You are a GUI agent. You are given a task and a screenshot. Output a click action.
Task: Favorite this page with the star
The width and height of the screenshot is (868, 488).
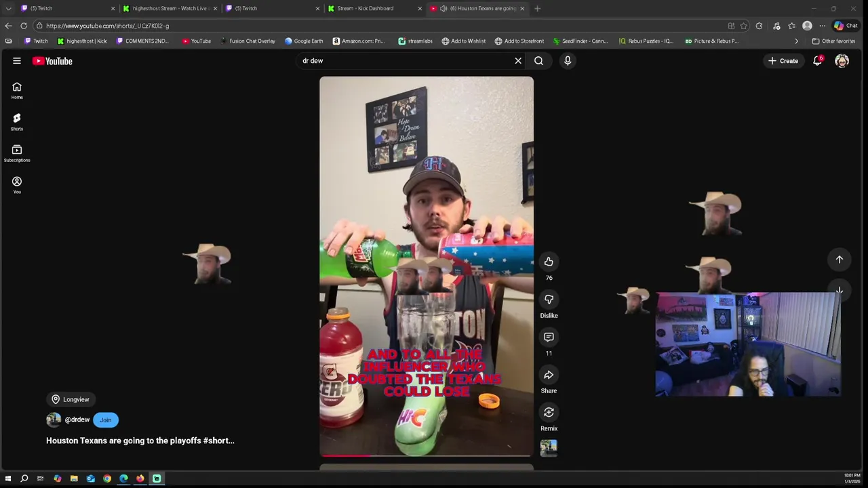(744, 26)
